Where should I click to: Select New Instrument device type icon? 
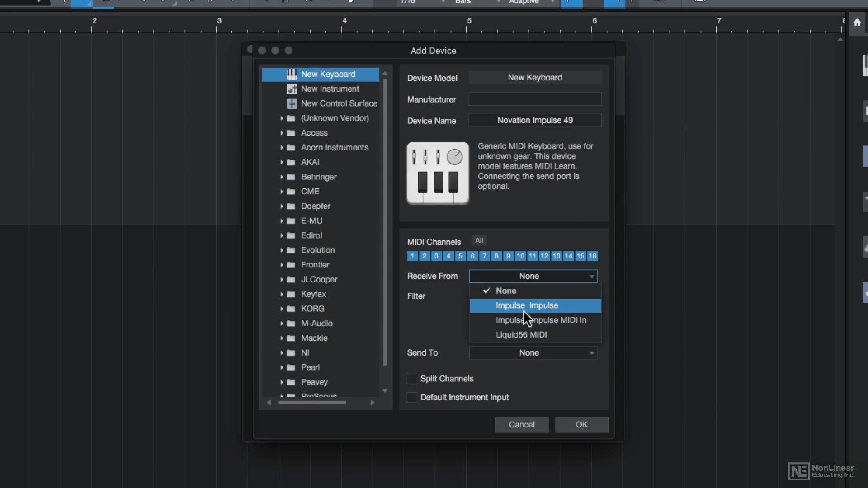[292, 88]
